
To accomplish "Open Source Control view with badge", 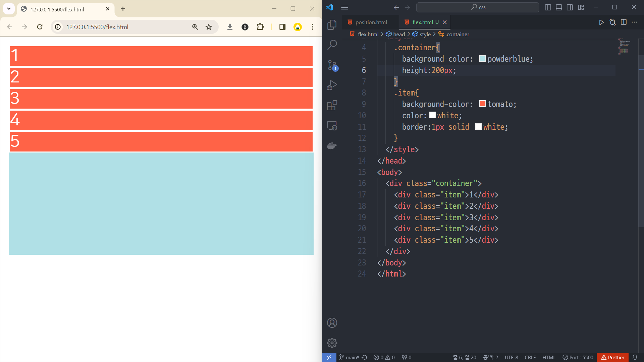I will tap(332, 65).
